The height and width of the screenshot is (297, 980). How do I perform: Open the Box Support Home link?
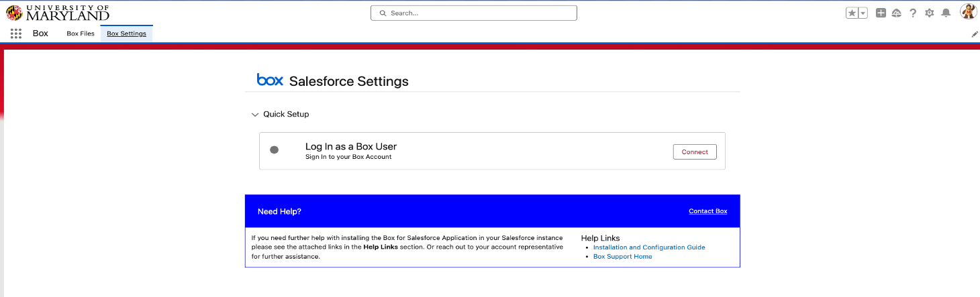(x=623, y=257)
